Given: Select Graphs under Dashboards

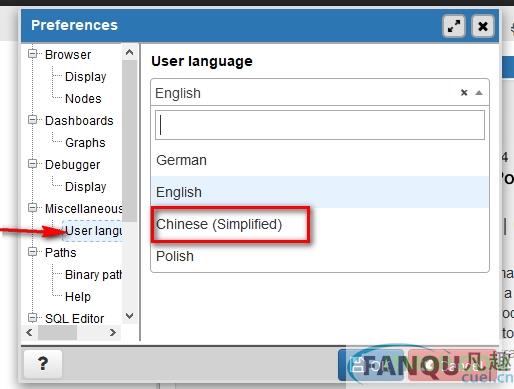Looking at the screenshot, I should click(x=85, y=143).
